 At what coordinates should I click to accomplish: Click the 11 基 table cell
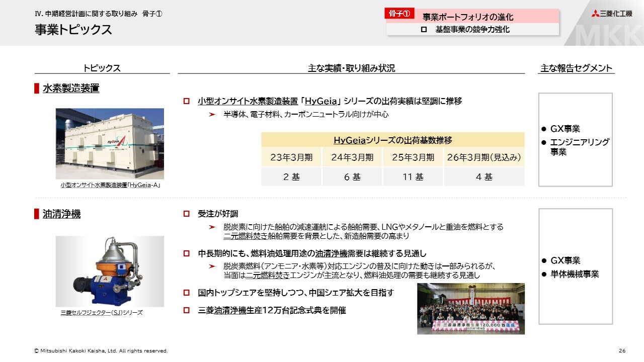tap(413, 177)
